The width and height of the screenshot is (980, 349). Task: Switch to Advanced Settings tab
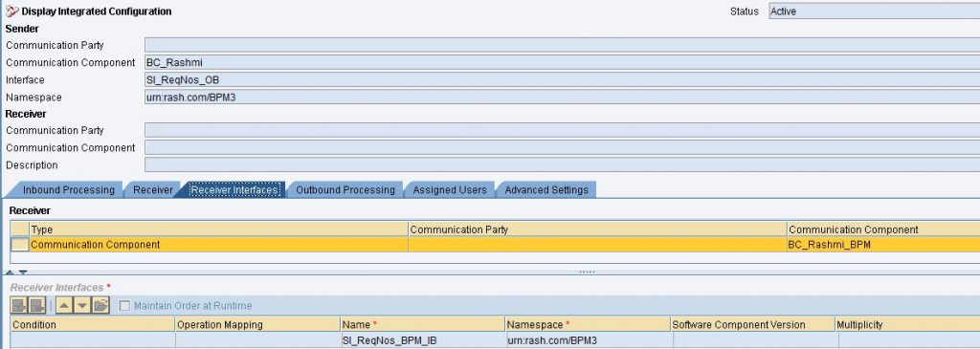[546, 189]
